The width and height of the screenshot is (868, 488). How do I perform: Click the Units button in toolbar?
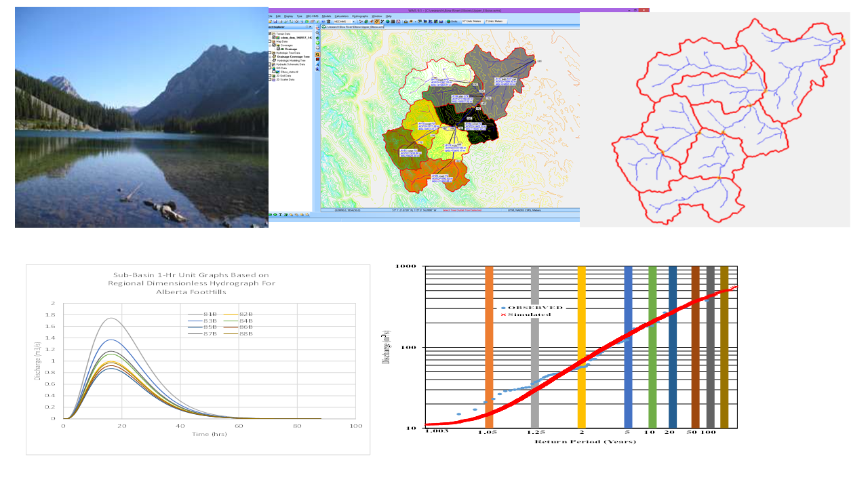454,22
